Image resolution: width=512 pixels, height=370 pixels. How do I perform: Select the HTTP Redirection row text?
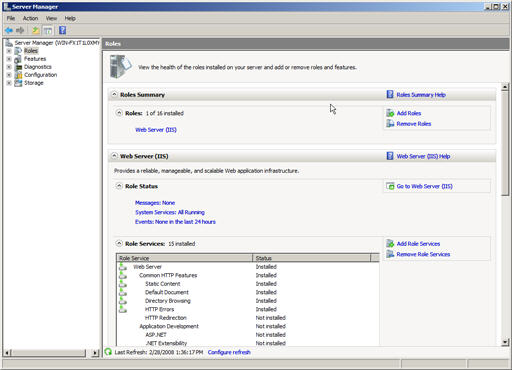pyautogui.click(x=166, y=318)
